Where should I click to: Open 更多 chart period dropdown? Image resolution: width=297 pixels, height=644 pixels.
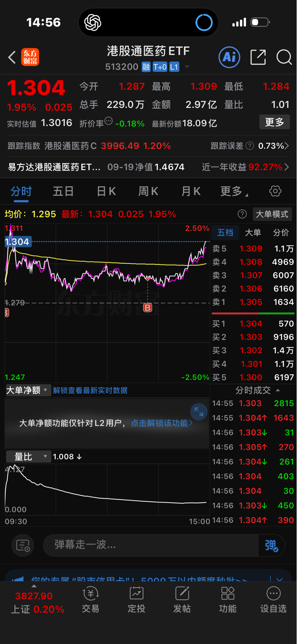point(234,191)
